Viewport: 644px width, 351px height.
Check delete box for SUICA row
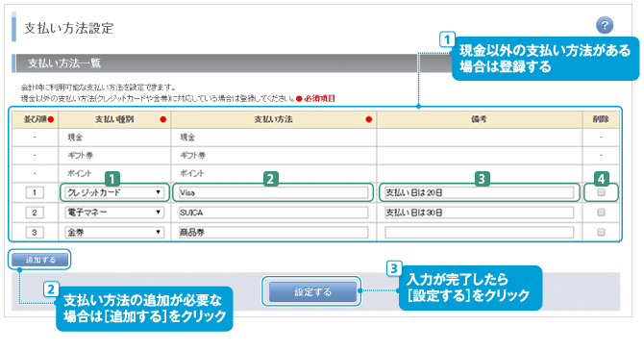click(x=601, y=213)
